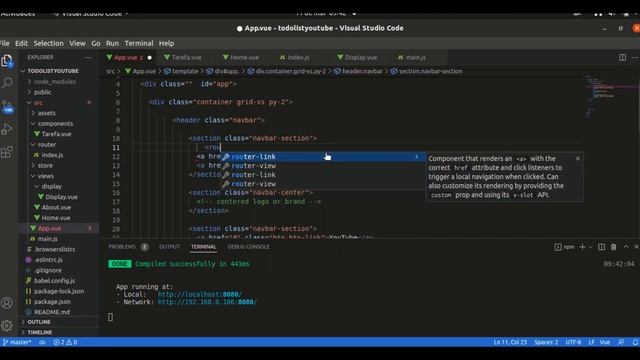Screen dimensions: 640x360
Task: Switch to the index.js editor tab
Action: (298, 58)
